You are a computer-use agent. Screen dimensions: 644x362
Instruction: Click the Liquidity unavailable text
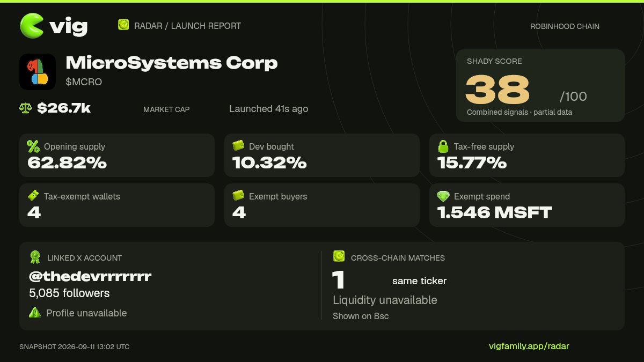tap(385, 300)
